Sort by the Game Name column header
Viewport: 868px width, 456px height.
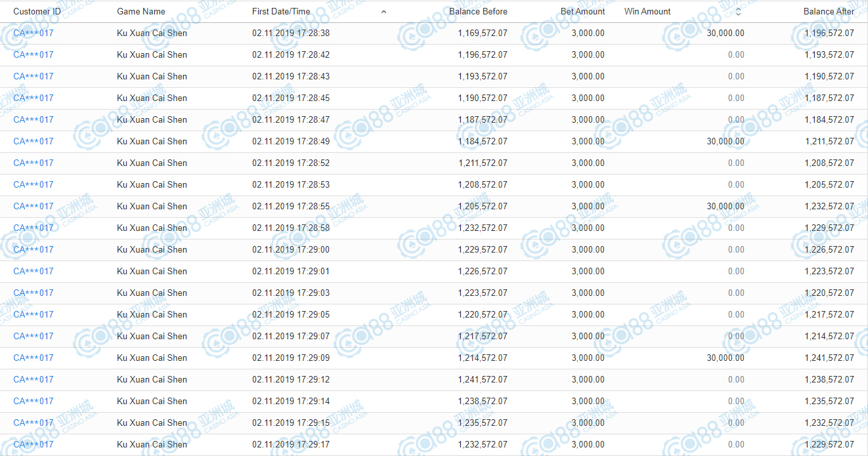pyautogui.click(x=141, y=12)
